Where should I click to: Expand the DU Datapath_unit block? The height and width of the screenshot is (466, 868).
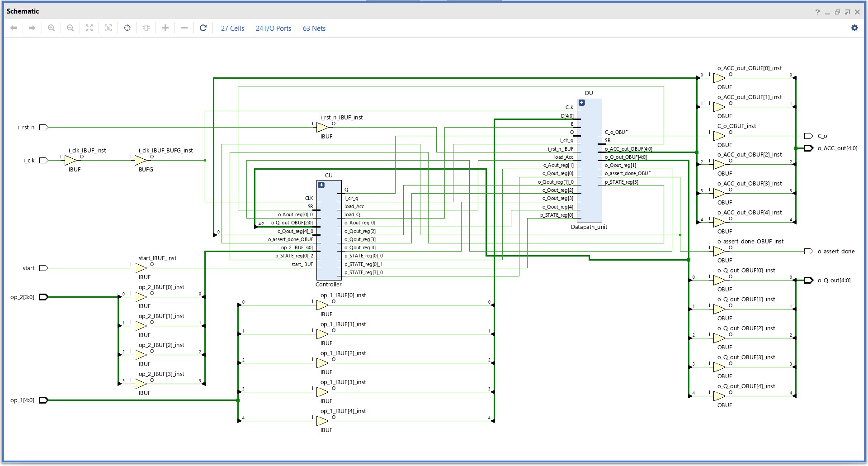tap(582, 103)
